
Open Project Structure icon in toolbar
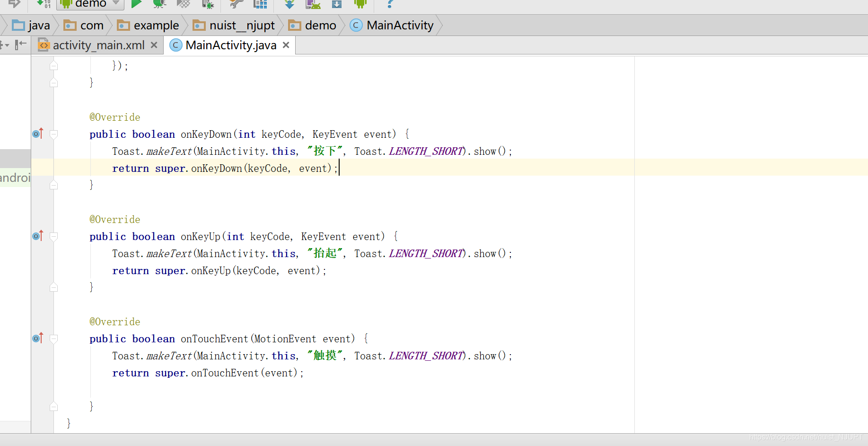(x=260, y=4)
